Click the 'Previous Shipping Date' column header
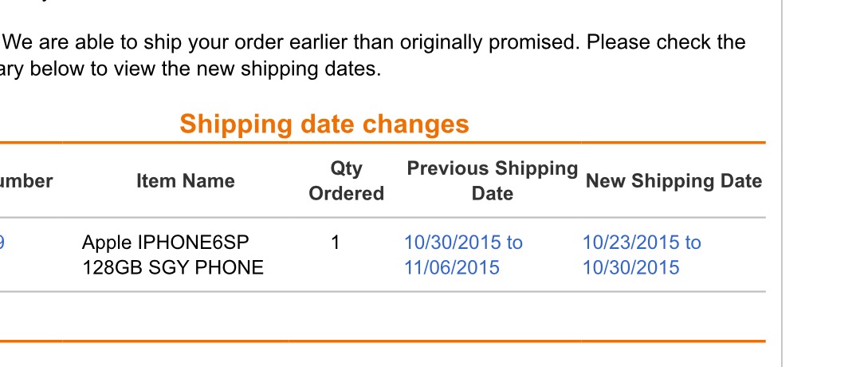The image size is (868, 367). pos(492,181)
